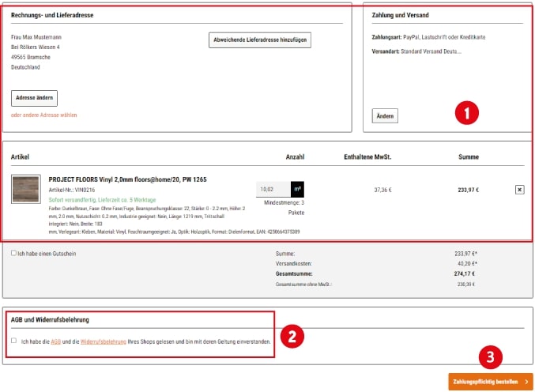Image resolution: width=535 pixels, height=392 pixels.
Task: Open the Widerrufsbelehrung link
Action: (x=104, y=341)
